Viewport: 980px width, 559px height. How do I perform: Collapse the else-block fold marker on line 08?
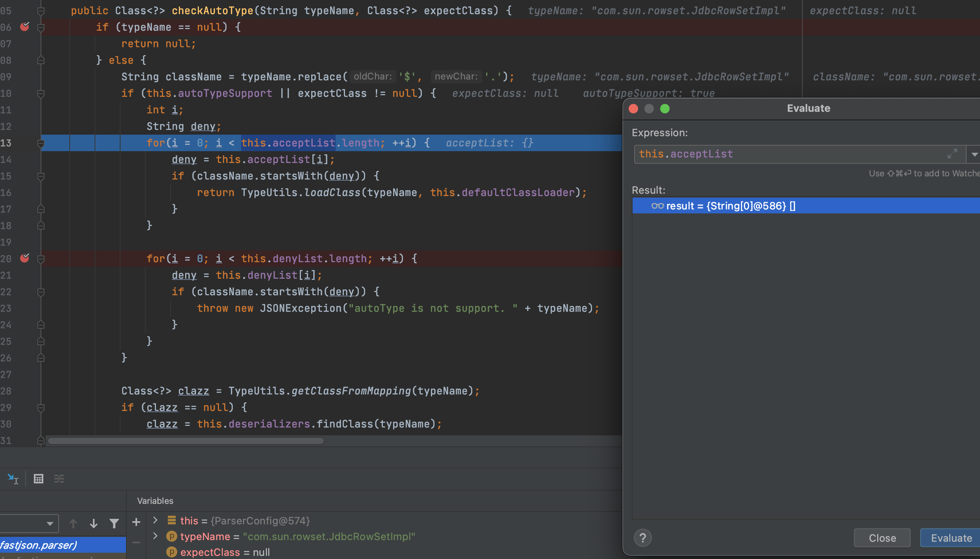[x=41, y=60]
